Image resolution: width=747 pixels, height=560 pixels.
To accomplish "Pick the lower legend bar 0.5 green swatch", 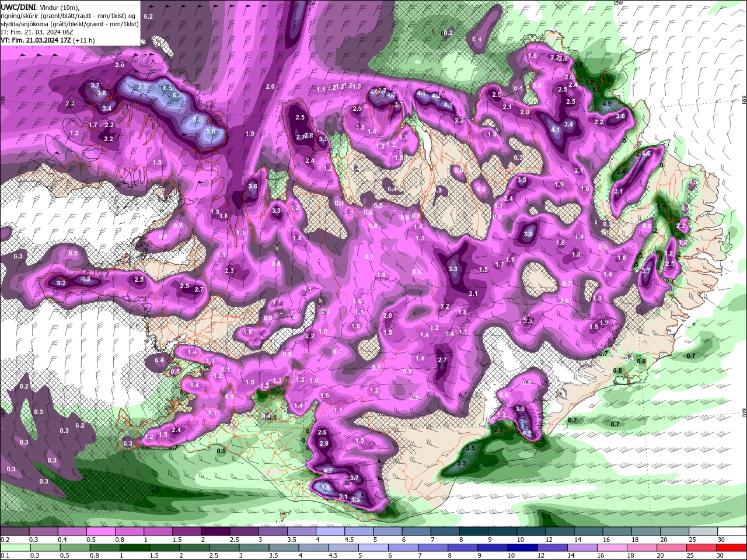I will (75, 548).
